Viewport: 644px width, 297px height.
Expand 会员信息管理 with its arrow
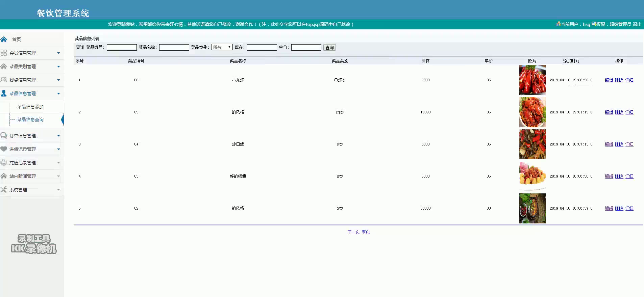tap(58, 53)
